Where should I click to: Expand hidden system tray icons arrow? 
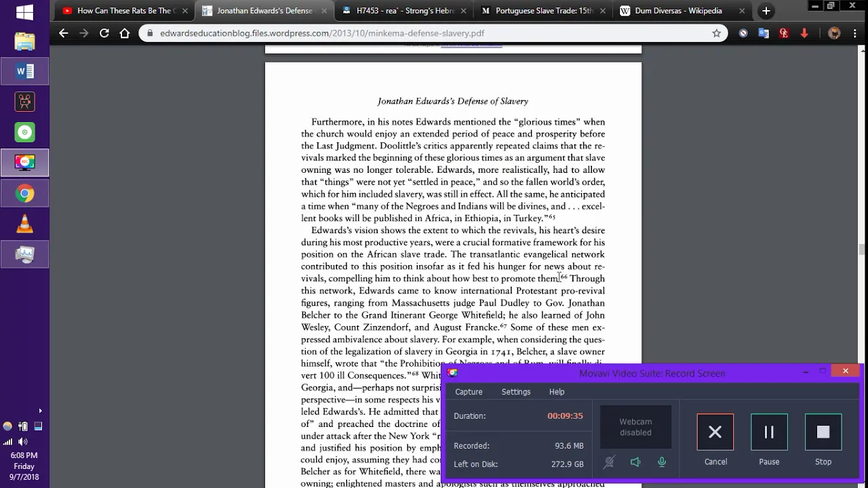point(40,411)
